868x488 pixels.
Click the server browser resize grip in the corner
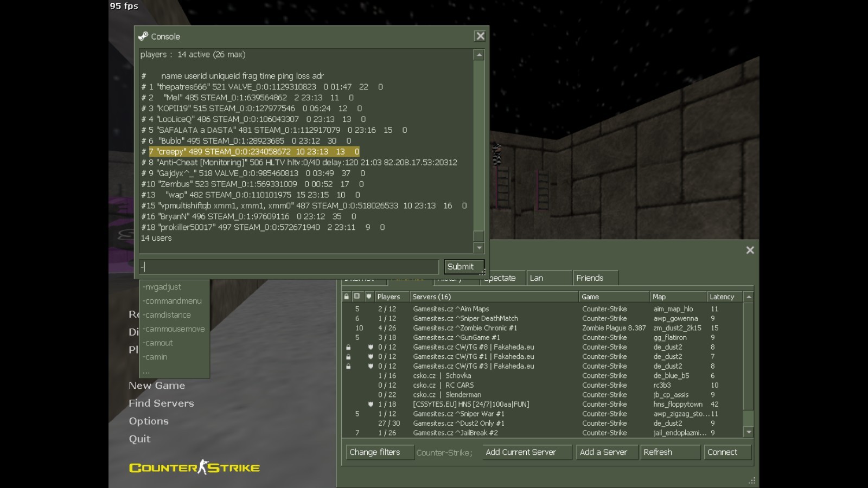[x=752, y=480]
